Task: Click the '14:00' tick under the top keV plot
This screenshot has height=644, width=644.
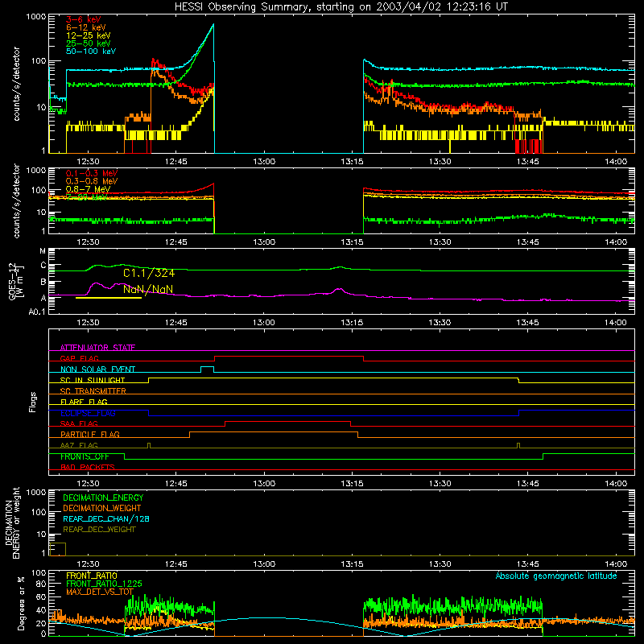Action: [x=616, y=162]
